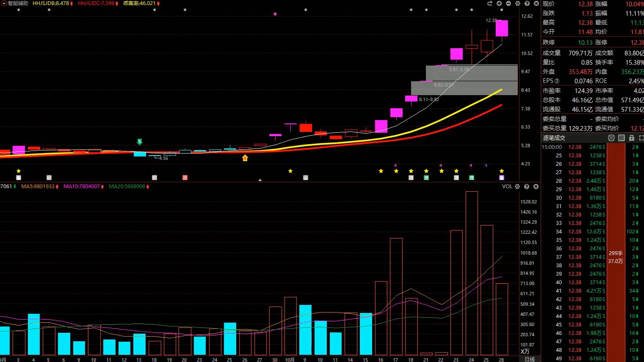The image size is (644, 362).
Task: Select the 15:00:00 trade row
Action: tap(592, 147)
